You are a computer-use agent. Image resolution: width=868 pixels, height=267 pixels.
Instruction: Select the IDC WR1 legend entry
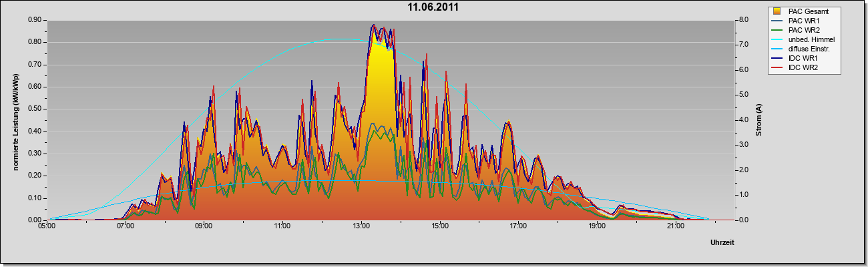[x=803, y=59]
